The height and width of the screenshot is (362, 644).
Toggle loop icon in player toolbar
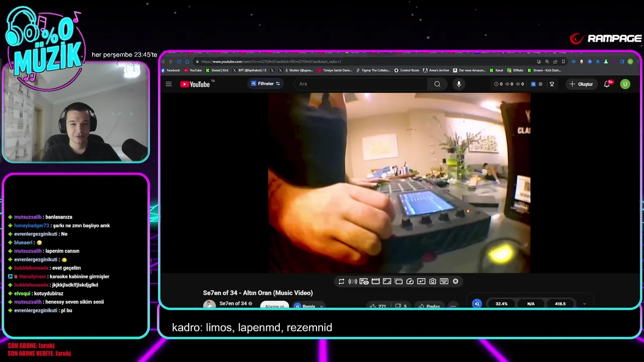[341, 282]
